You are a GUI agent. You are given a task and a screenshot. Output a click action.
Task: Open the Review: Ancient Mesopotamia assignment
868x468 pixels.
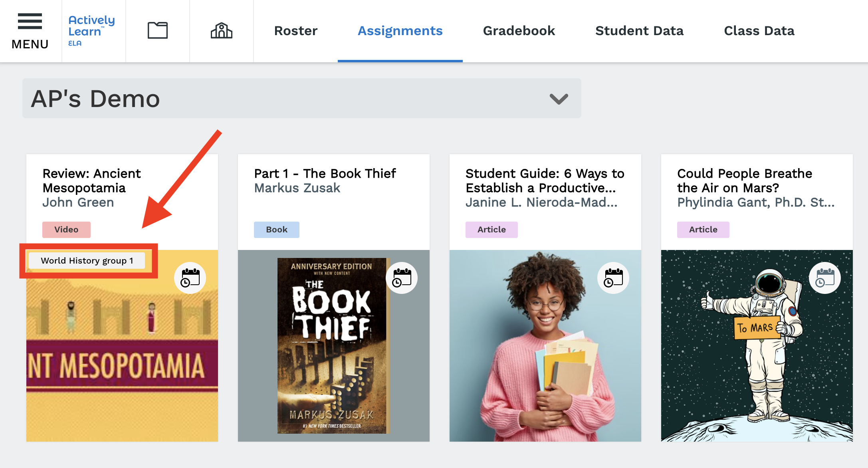(91, 180)
